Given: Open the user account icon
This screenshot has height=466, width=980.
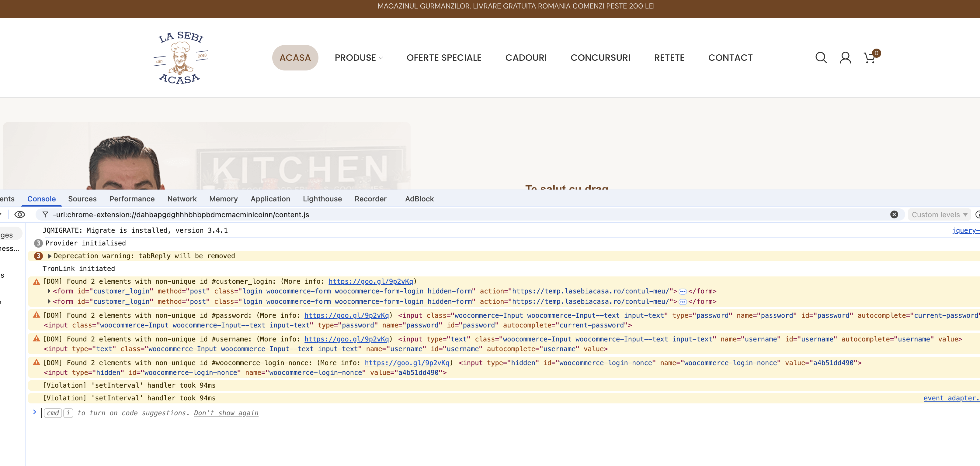Looking at the screenshot, I should pos(845,57).
